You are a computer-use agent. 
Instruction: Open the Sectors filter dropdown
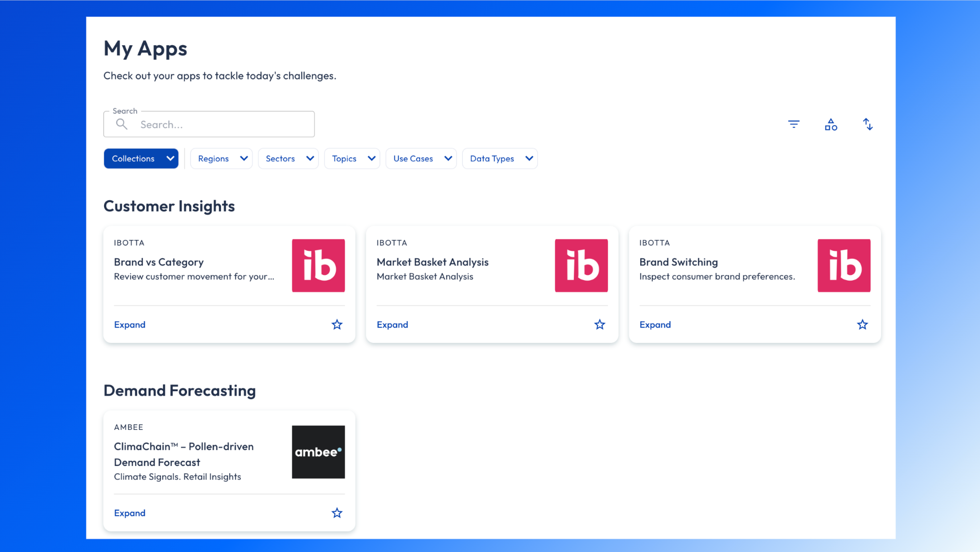[288, 158]
